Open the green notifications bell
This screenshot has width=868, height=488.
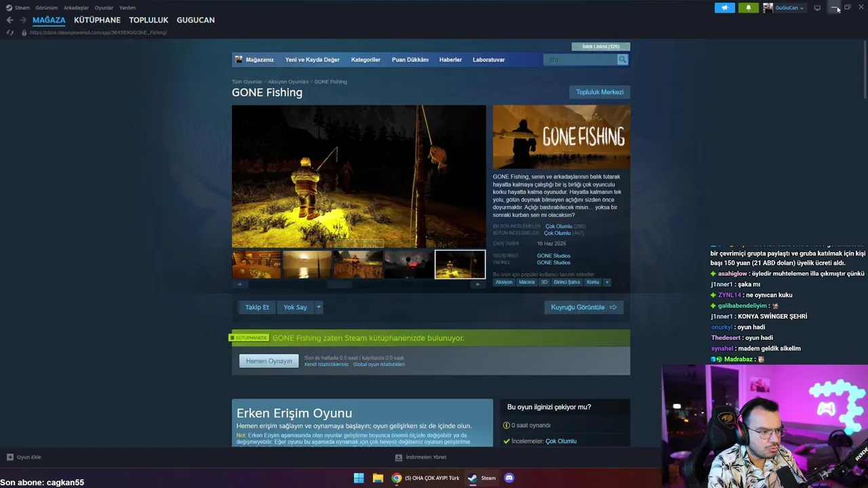(x=749, y=7)
